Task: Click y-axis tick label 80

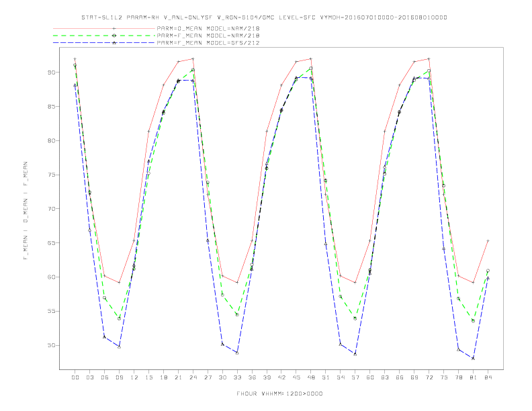Action: [x=52, y=140]
